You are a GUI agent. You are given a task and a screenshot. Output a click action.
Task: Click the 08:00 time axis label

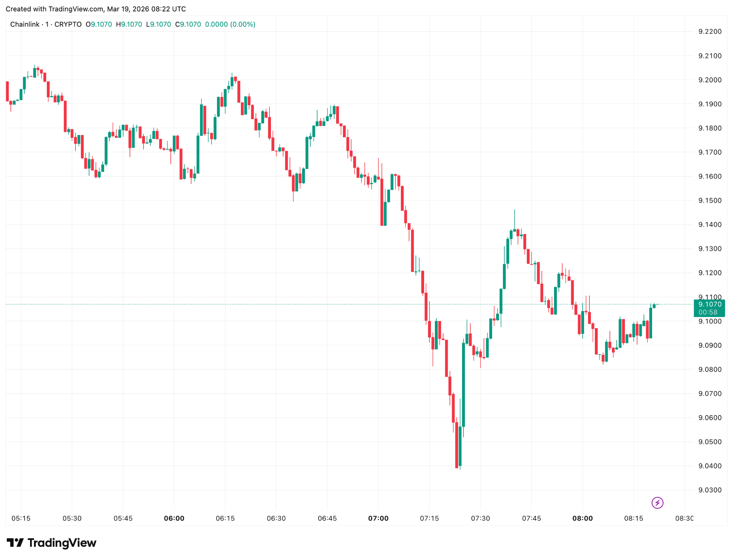(x=582, y=518)
